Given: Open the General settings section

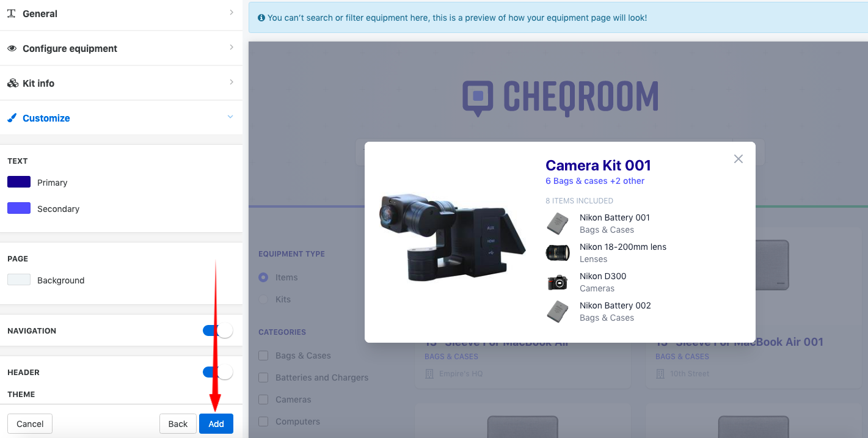Looking at the screenshot, I should (121, 13).
